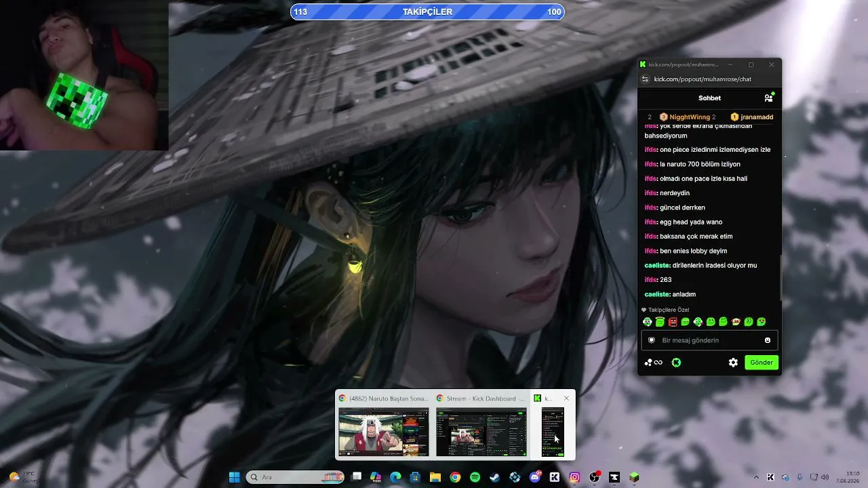This screenshot has height=488, width=868.
Task: Open Minecraft grass block icon on taskbar
Action: click(x=634, y=477)
